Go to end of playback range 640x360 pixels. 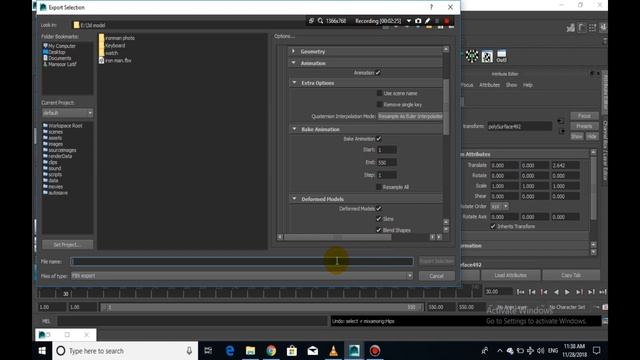pyautogui.click(x=603, y=292)
